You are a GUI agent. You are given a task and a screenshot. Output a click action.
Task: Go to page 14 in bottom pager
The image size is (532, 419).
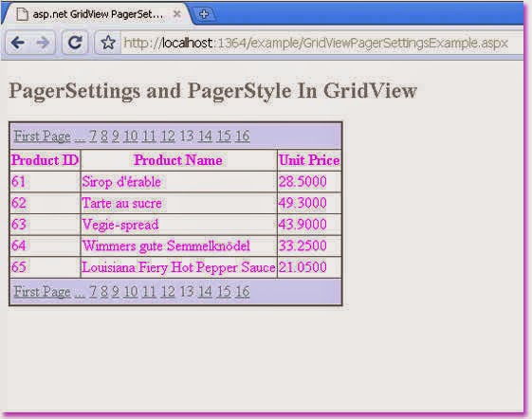pyautogui.click(x=205, y=291)
